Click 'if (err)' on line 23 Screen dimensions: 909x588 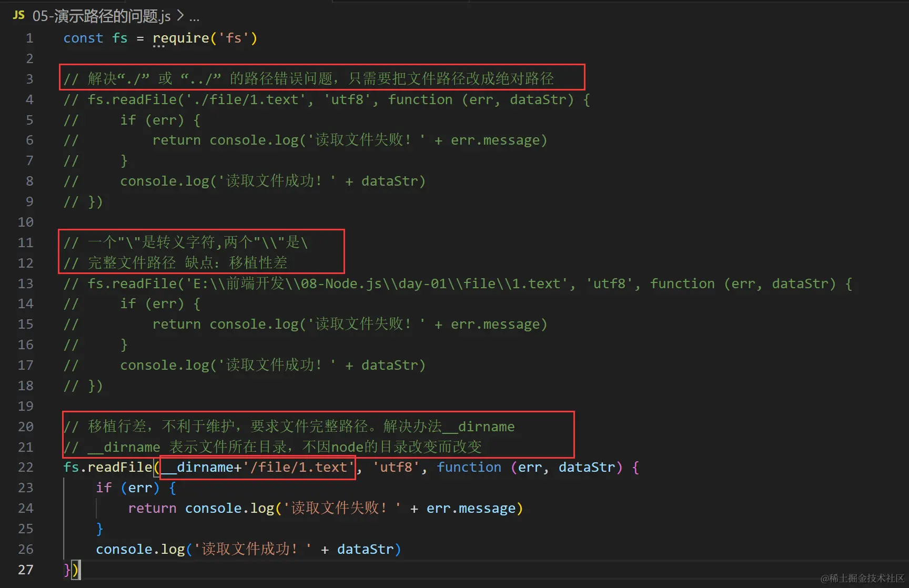point(128,488)
